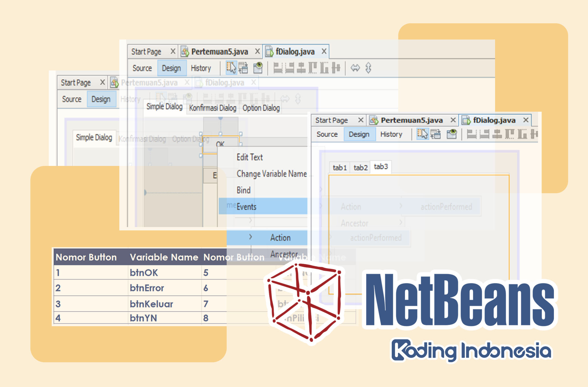Click Align Right in Column icon, center window
Screen dimensions: 588x387
tap(289, 68)
